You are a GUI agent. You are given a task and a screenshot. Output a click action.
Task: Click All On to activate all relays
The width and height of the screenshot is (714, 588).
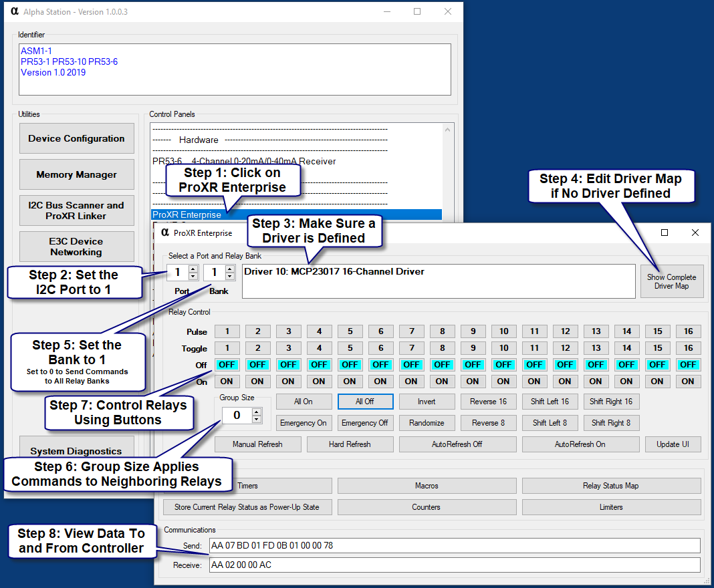(x=304, y=402)
